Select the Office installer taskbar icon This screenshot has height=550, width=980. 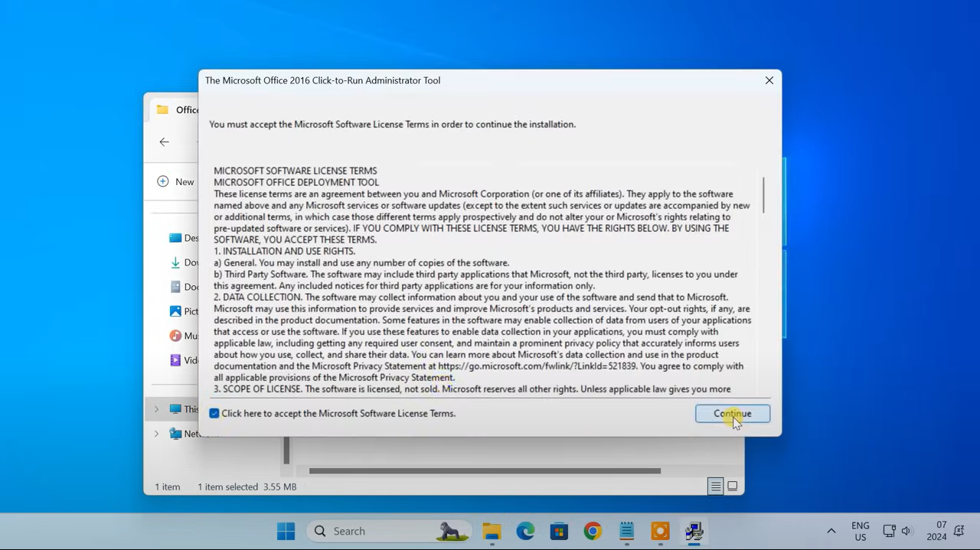pos(694,531)
